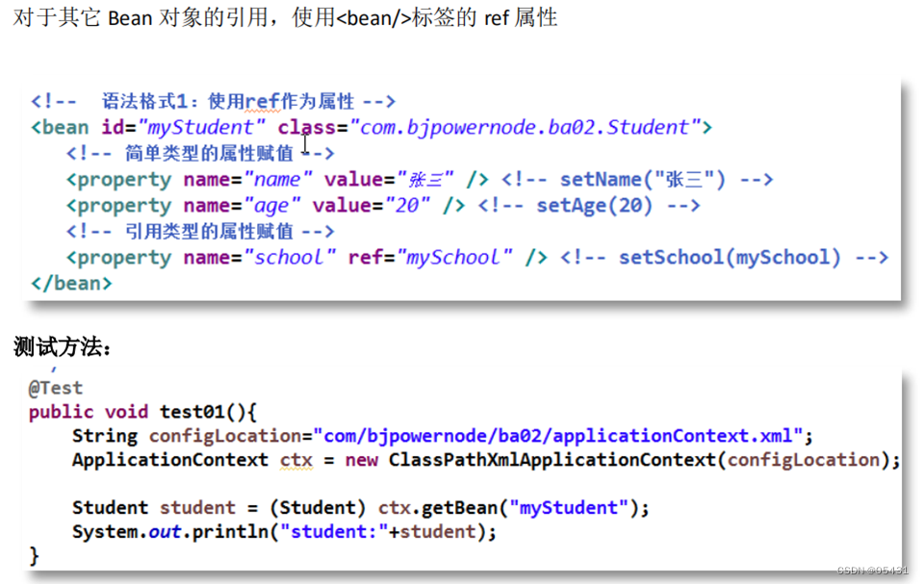Click the applicationContext.xml path string

point(558,436)
